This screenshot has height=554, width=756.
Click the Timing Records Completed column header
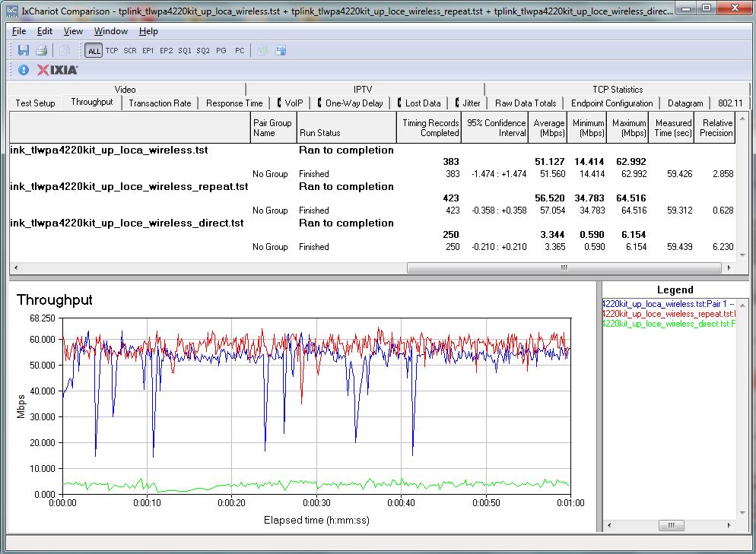[429, 128]
